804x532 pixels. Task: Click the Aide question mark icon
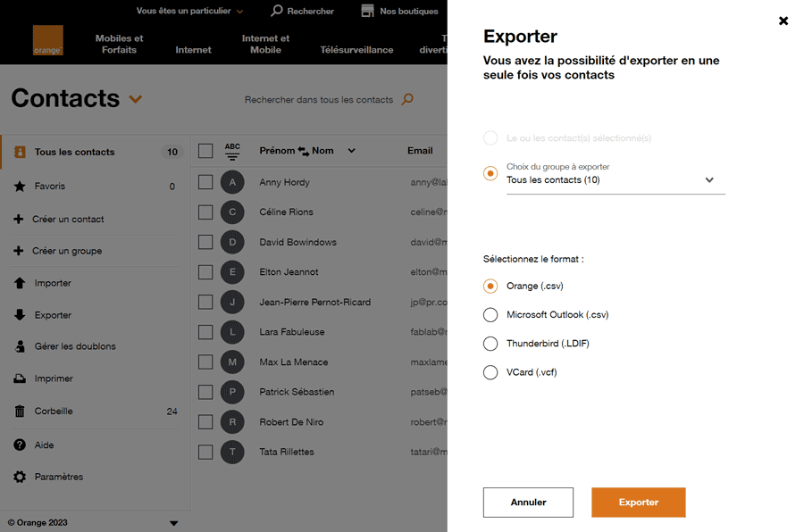point(20,445)
